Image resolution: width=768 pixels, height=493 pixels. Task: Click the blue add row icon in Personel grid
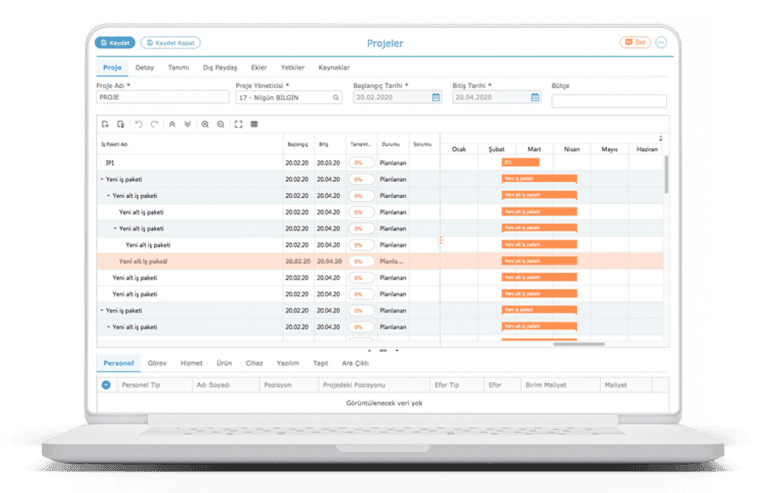[106, 384]
